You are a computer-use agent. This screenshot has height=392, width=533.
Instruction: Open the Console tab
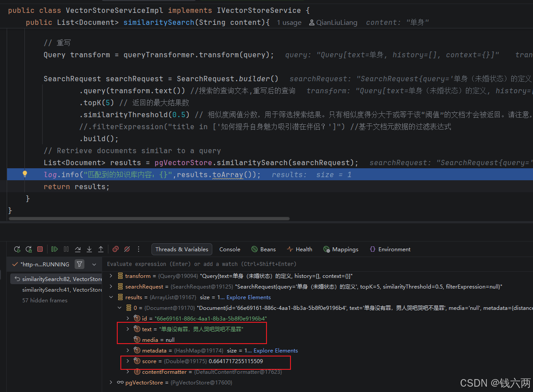(230, 249)
